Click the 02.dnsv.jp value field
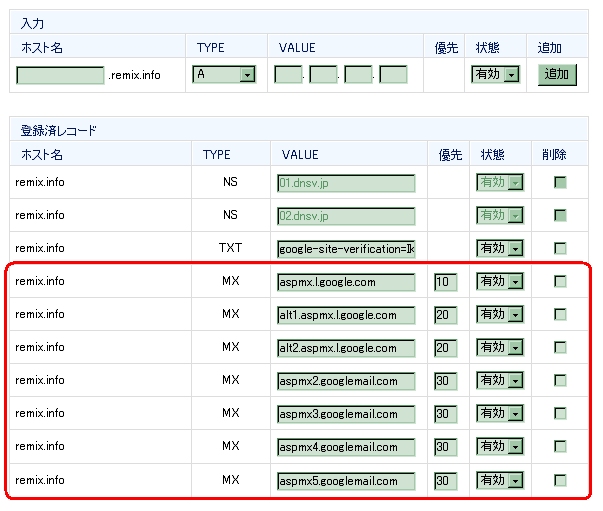The width and height of the screenshot is (603, 511). 346,216
